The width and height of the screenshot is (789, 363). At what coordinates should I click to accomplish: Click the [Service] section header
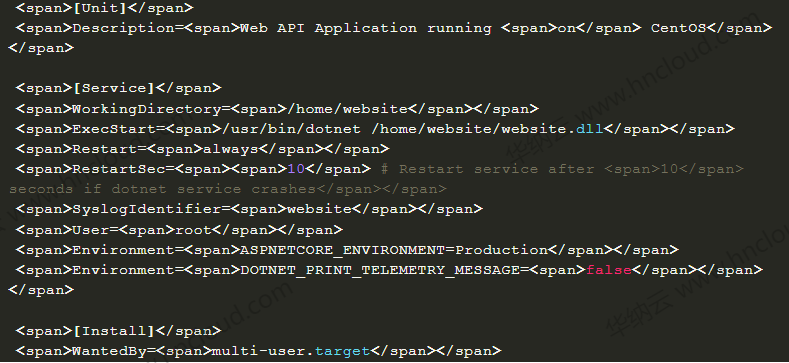[x=114, y=88]
